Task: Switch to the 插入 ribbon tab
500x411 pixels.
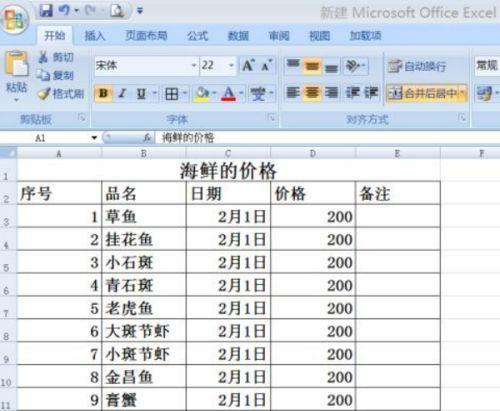Action: [95, 36]
